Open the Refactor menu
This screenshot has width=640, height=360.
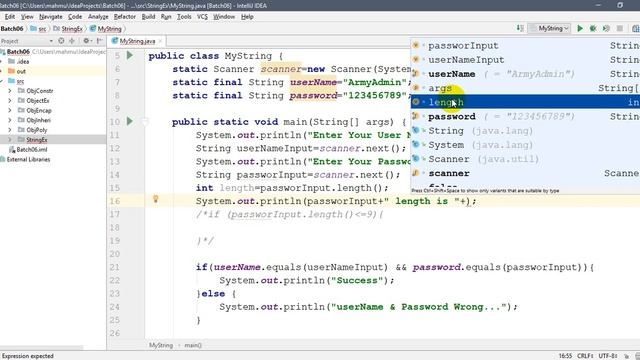pos(124,17)
